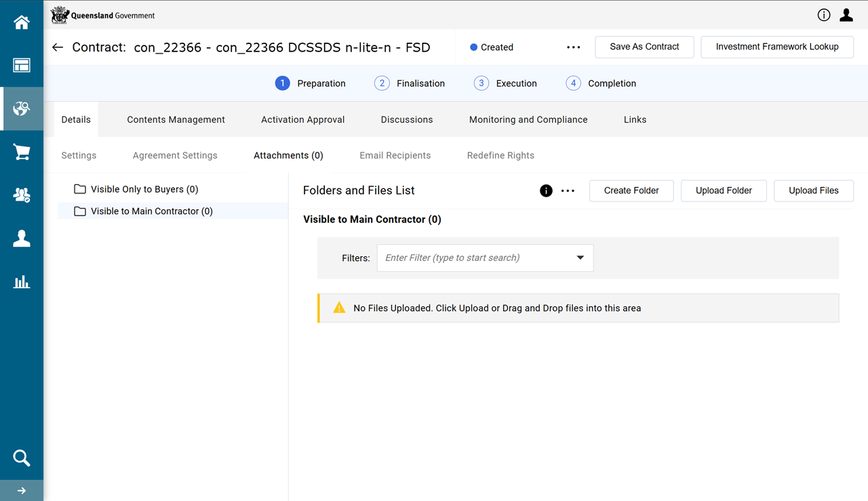
Task: Select the Finalisation step 2
Action: (x=410, y=83)
